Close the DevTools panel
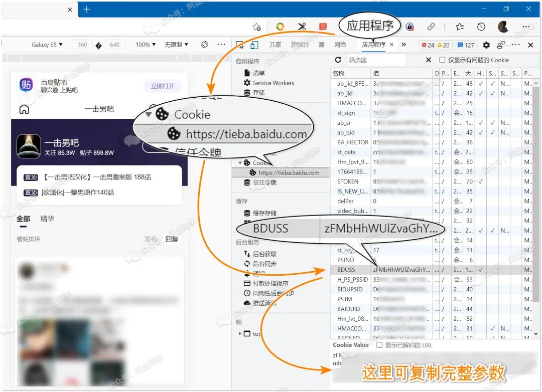This screenshot has height=392, width=542. tap(530, 45)
